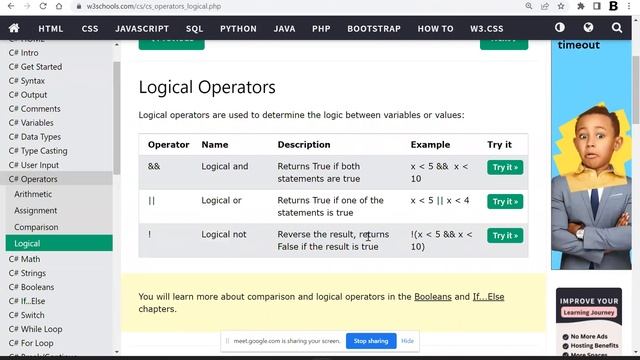Click the zoom magnifier icon in address bar

[x=529, y=6]
